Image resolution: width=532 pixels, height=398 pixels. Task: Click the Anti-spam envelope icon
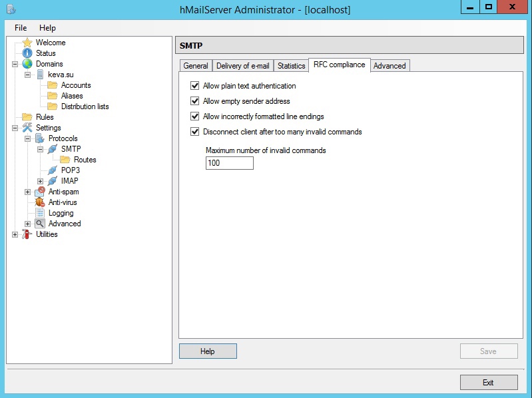click(40, 192)
